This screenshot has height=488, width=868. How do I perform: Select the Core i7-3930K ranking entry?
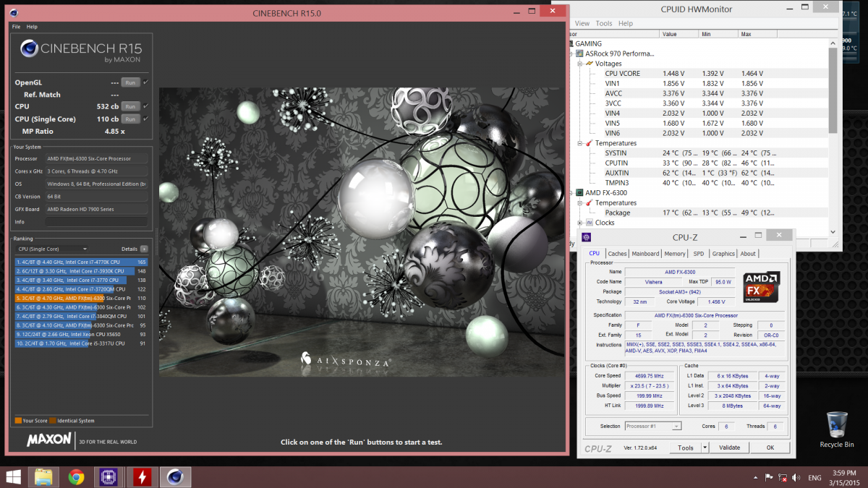(x=82, y=271)
